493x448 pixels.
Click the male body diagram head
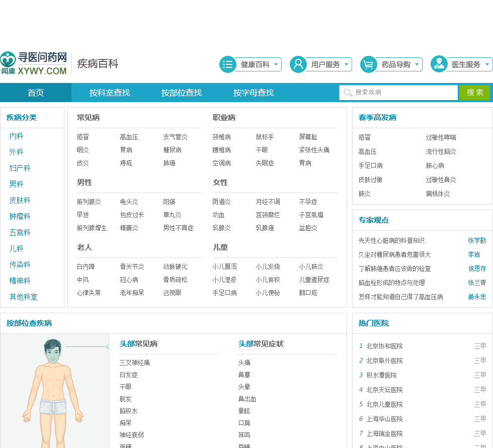53,351
